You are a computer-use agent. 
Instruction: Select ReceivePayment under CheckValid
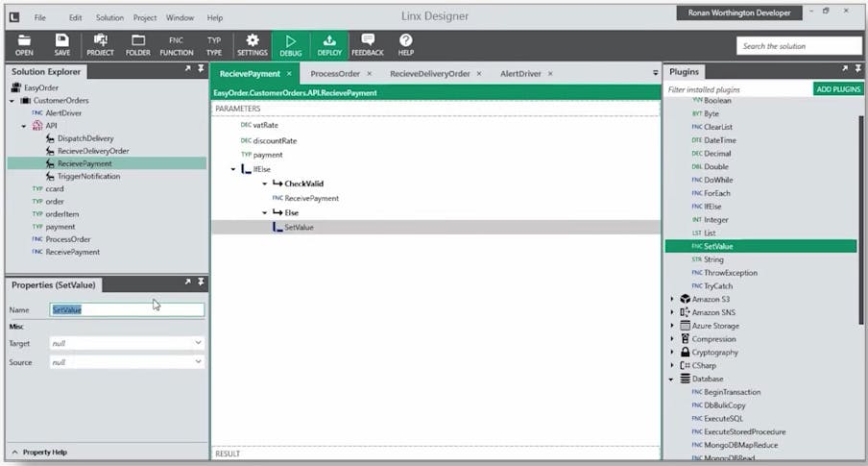tap(312, 198)
